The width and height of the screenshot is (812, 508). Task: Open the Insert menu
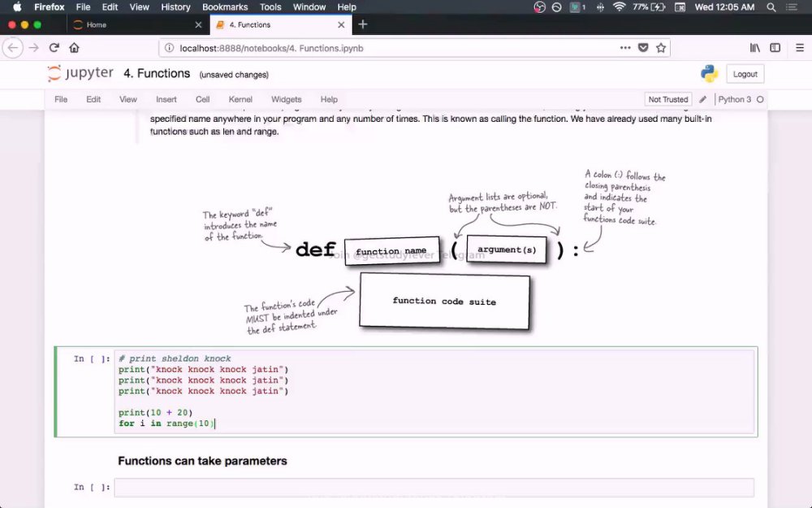pyautogui.click(x=166, y=99)
